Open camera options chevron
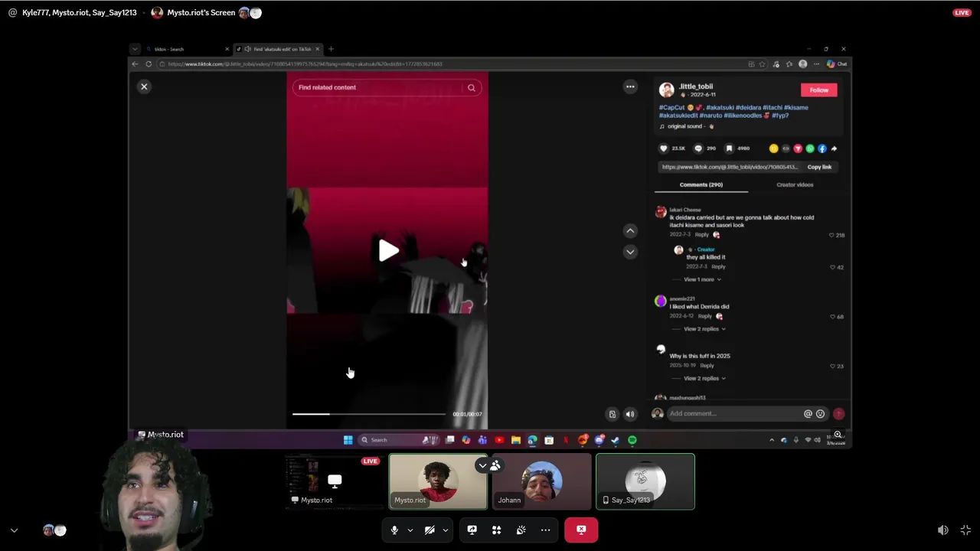Viewport: 980px width, 551px height. pyautogui.click(x=445, y=530)
